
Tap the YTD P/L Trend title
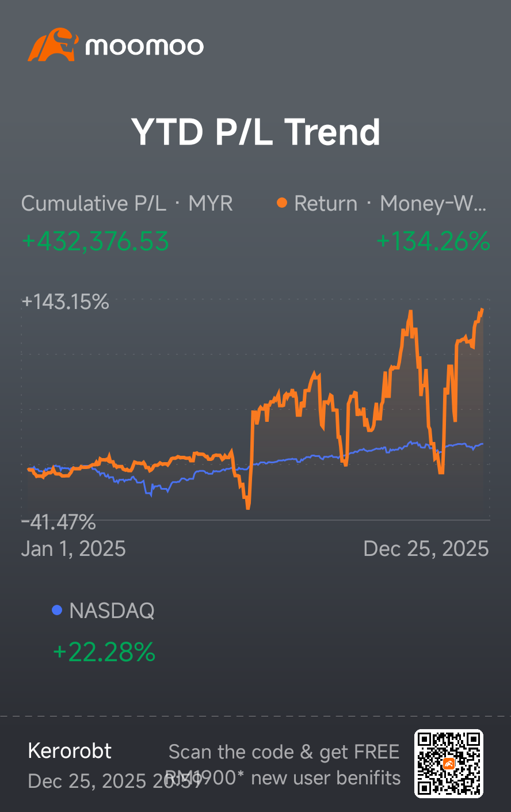tap(256, 132)
